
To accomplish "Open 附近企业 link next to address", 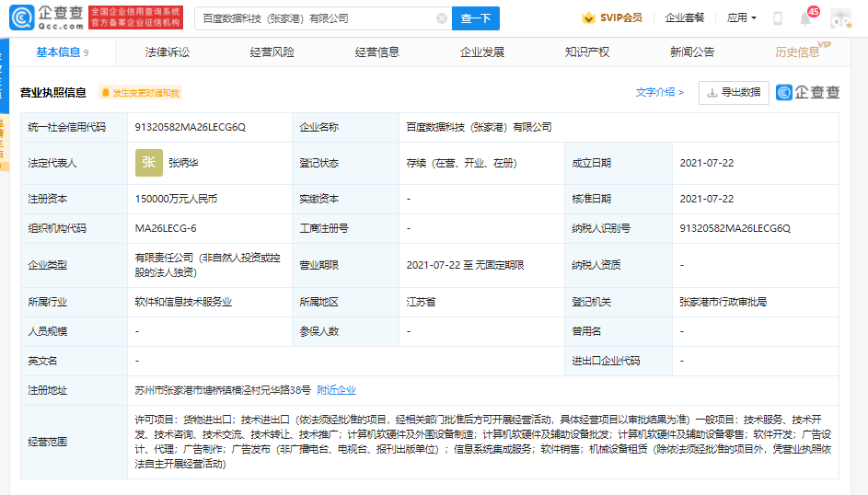I will (337, 390).
